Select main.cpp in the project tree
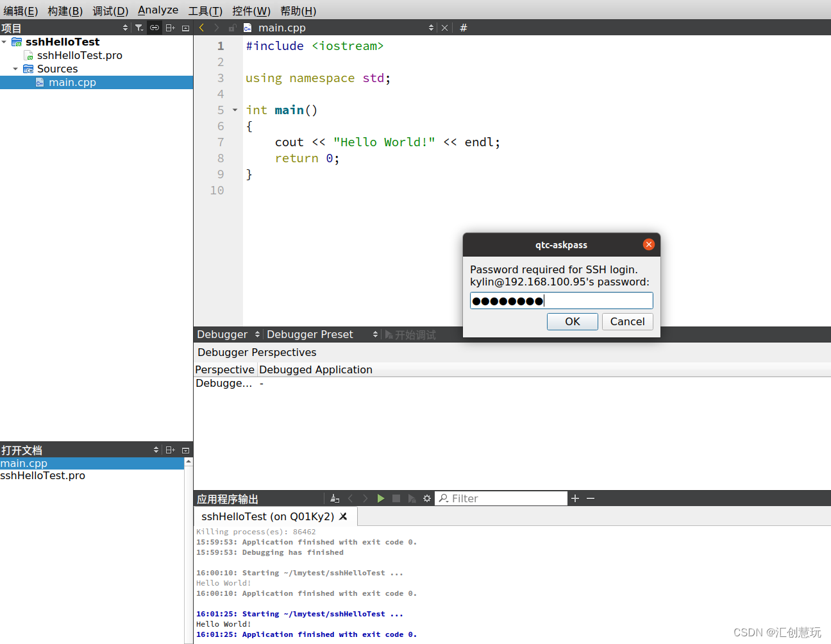The height and width of the screenshot is (644, 831). coord(72,82)
